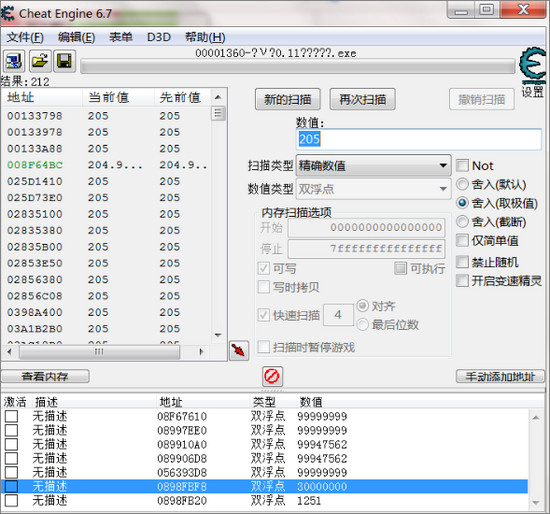Select 舍入(取极值) rounding option
The image size is (550, 514).
[x=462, y=203]
